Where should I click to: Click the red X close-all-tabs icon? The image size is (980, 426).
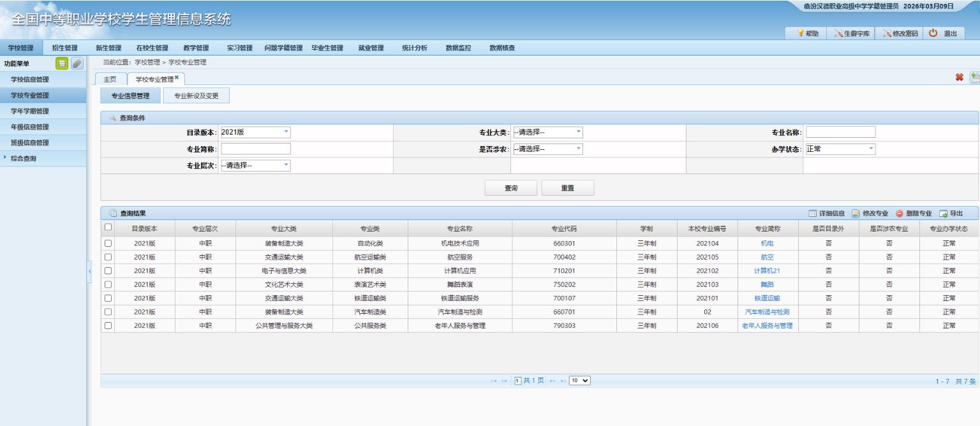pyautogui.click(x=959, y=77)
